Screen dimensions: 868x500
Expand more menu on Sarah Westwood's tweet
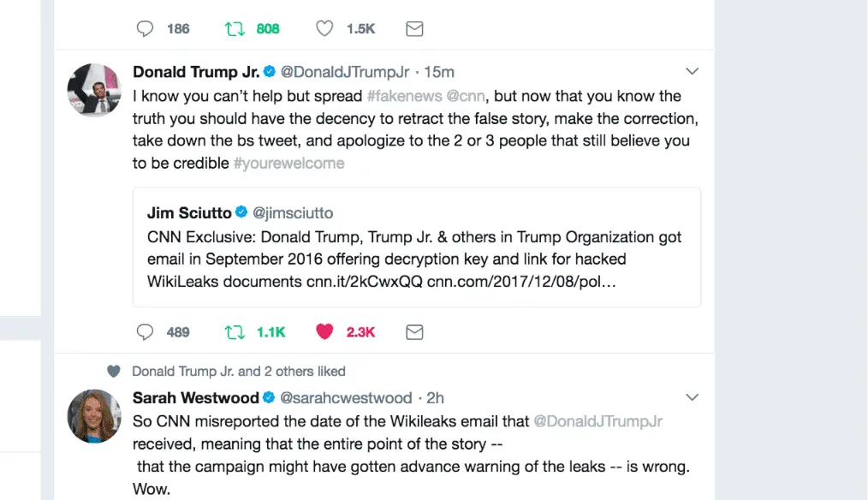(x=693, y=397)
